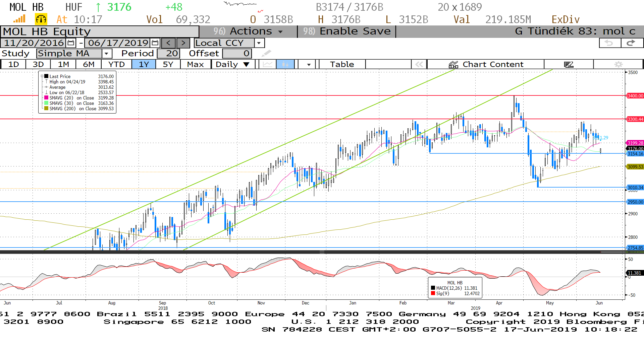The image size is (644, 348).
Task: Switch to line chart type icon
Action: pos(267,64)
